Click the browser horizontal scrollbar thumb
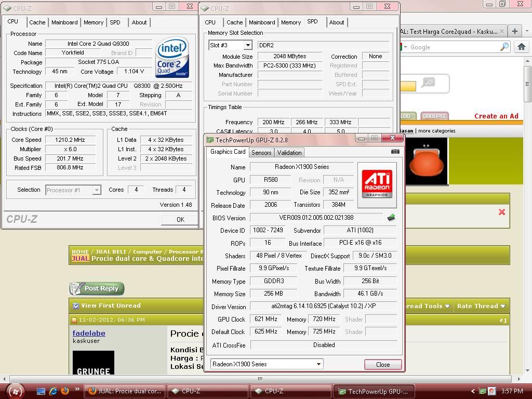Image resolution: width=532 pixels, height=399 pixels. tap(260, 379)
